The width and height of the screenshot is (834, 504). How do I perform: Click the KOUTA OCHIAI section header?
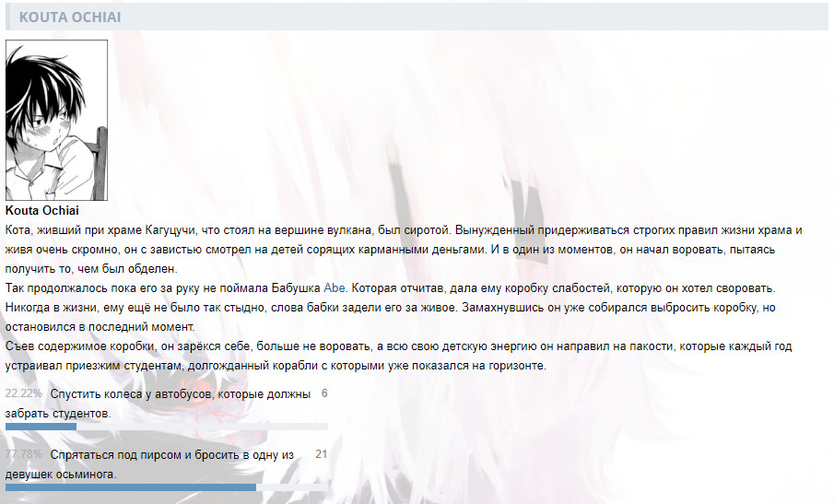(x=70, y=18)
